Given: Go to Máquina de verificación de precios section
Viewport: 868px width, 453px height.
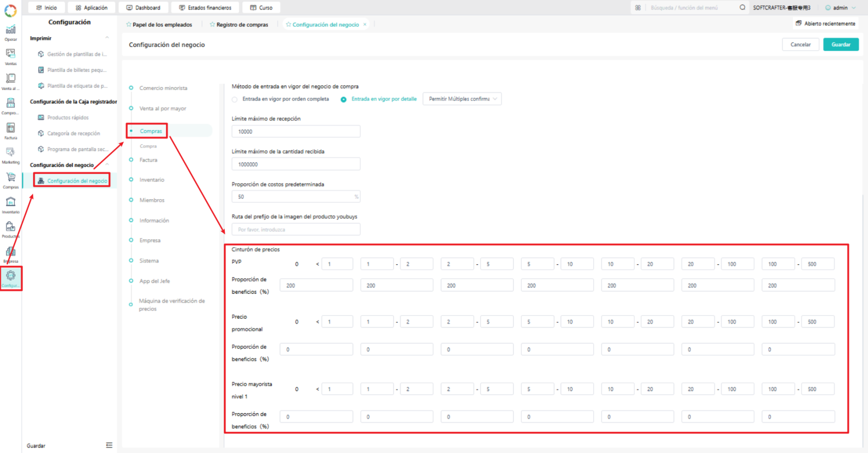Looking at the screenshot, I should pyautogui.click(x=172, y=305).
